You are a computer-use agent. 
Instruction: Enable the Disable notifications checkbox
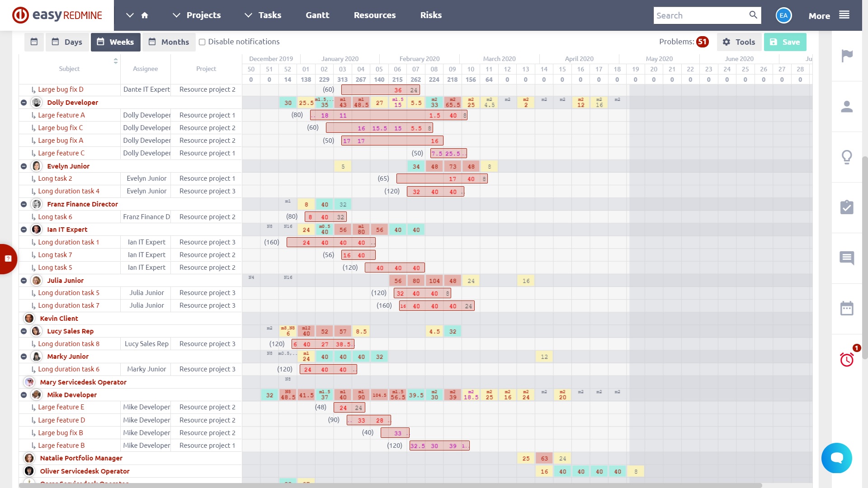click(x=202, y=42)
